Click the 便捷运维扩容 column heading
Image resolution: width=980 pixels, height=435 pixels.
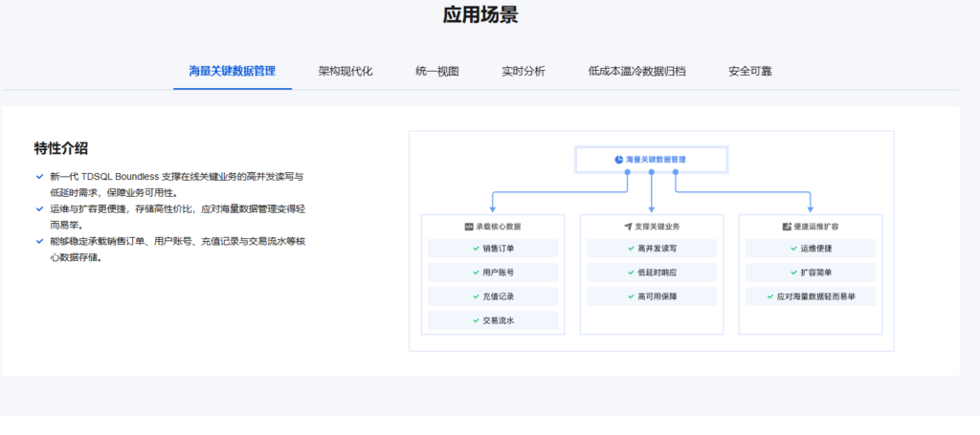(815, 227)
